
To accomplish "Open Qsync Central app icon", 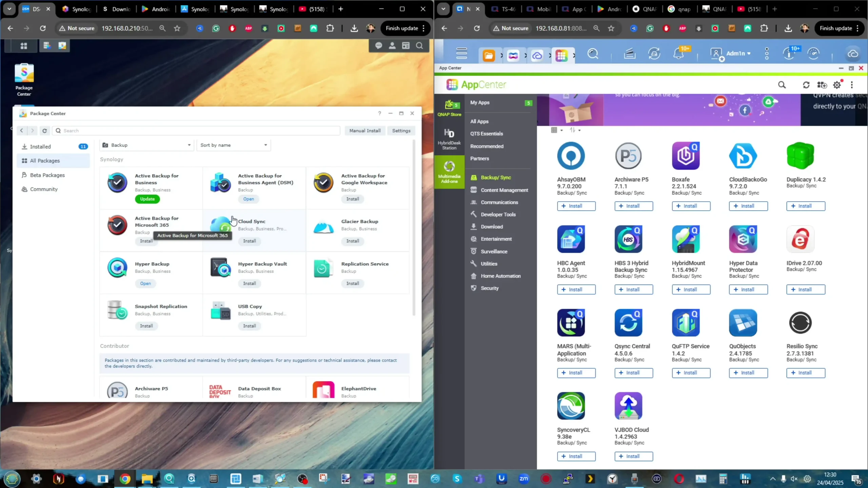I will (628, 323).
